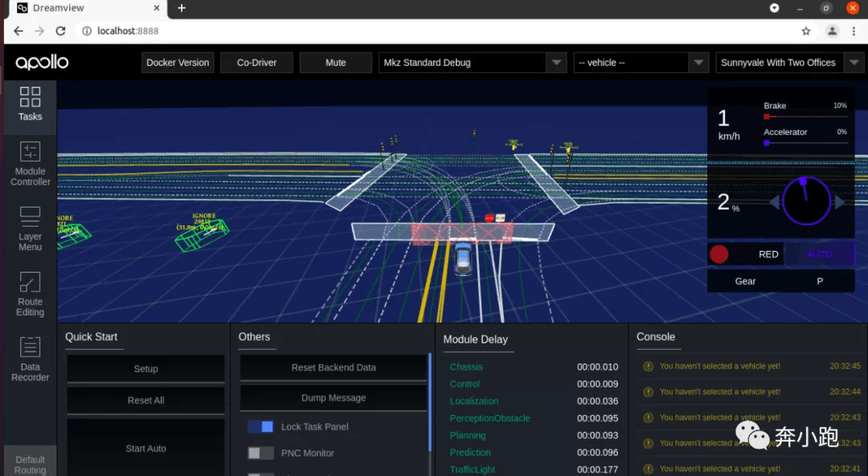Click the Apollo logo
This screenshot has width=868, height=476.
point(42,62)
